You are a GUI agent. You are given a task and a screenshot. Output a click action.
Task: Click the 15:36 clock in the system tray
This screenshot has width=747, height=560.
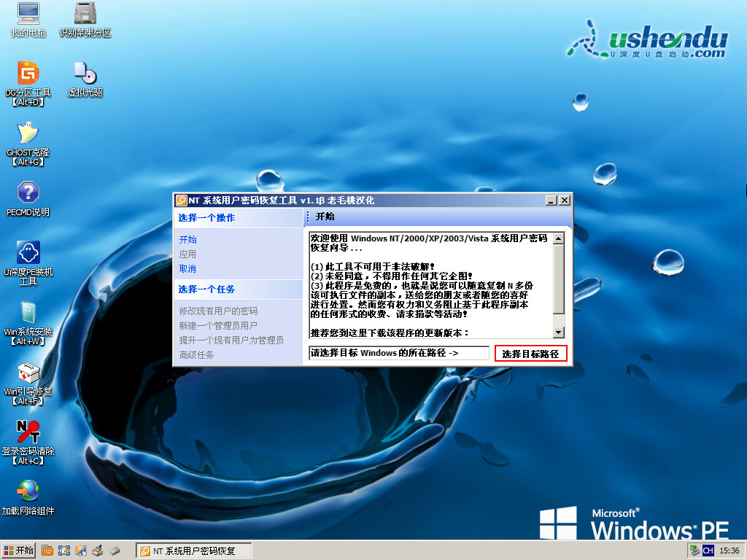(729, 551)
